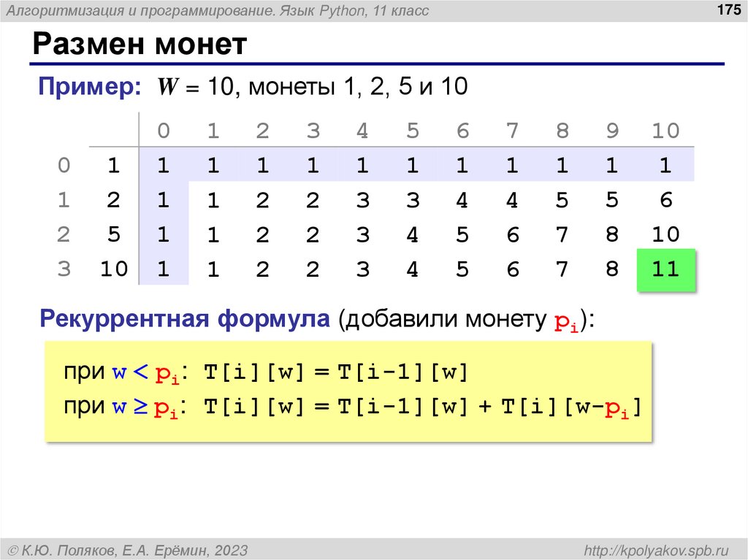
Task: Click the heading "Рекуррентная формула"
Action: (185, 318)
